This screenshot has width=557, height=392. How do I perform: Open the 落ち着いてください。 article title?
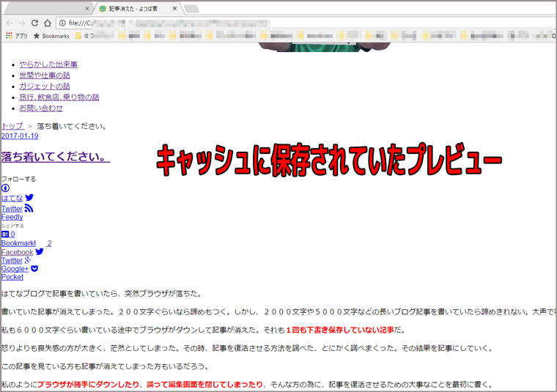(56, 157)
